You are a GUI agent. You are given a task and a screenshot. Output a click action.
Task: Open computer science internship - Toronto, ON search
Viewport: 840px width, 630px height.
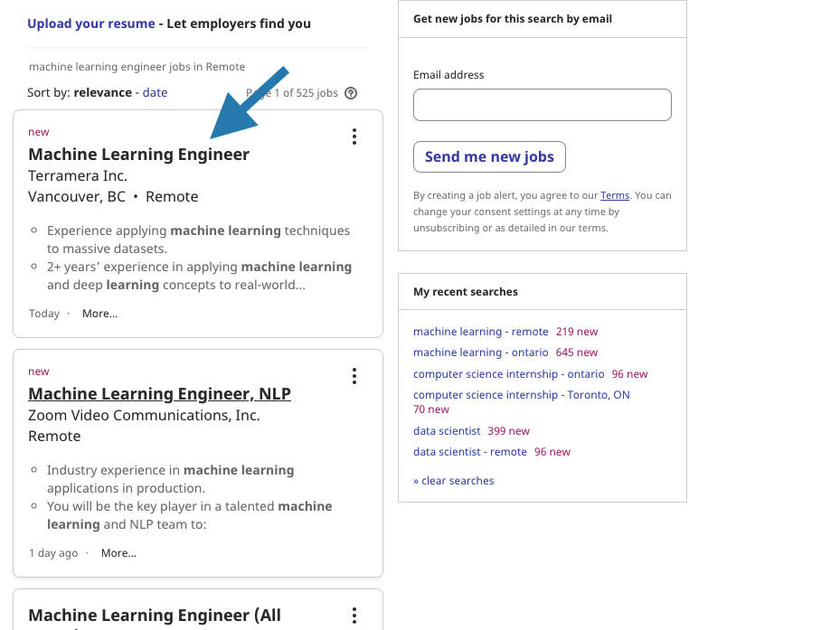(521, 395)
